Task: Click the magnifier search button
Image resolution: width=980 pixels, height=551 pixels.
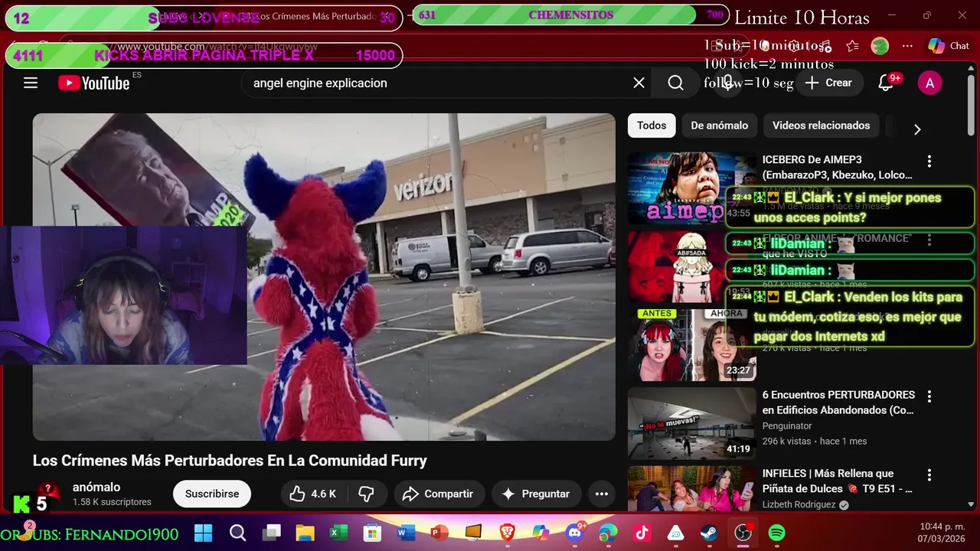Action: pos(675,83)
